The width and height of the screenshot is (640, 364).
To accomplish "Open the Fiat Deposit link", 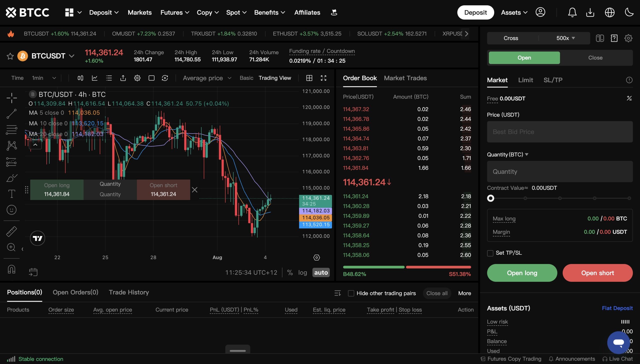I will pos(617,308).
